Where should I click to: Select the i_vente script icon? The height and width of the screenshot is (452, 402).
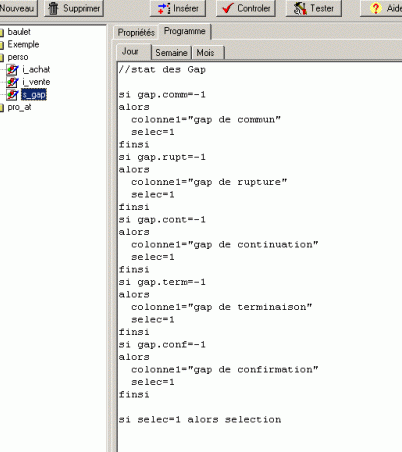coord(13,82)
